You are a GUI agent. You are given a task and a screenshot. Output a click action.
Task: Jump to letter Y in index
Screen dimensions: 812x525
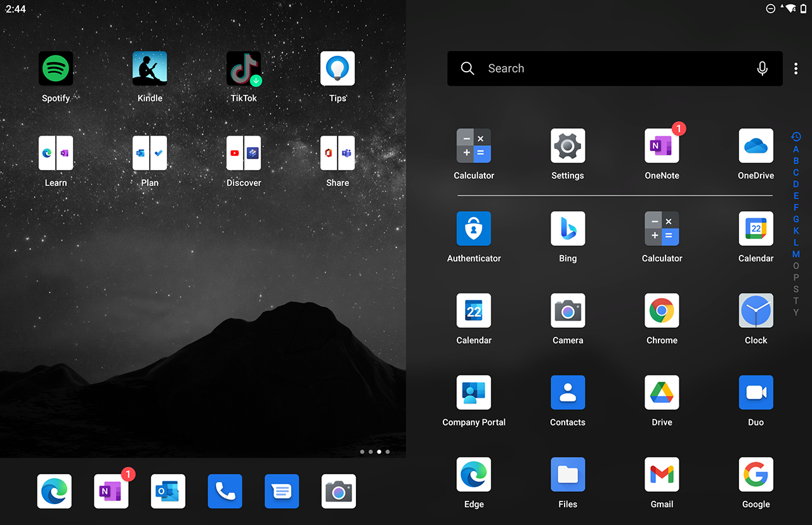click(x=796, y=313)
